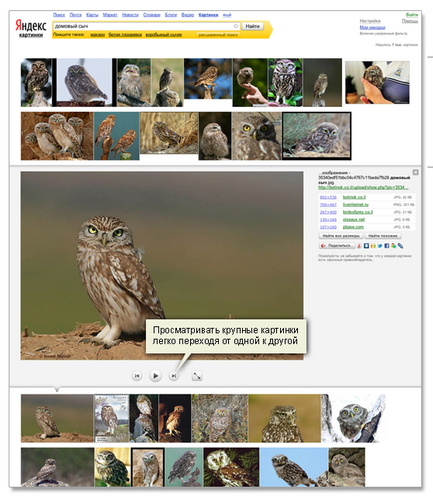Go to the previous image
The width and height of the screenshot is (433, 500).
tap(137, 376)
